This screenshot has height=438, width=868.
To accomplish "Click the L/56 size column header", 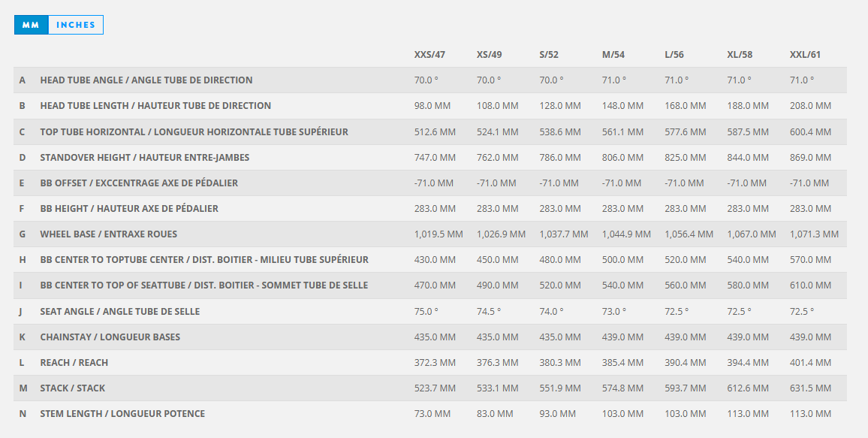I will pos(674,55).
